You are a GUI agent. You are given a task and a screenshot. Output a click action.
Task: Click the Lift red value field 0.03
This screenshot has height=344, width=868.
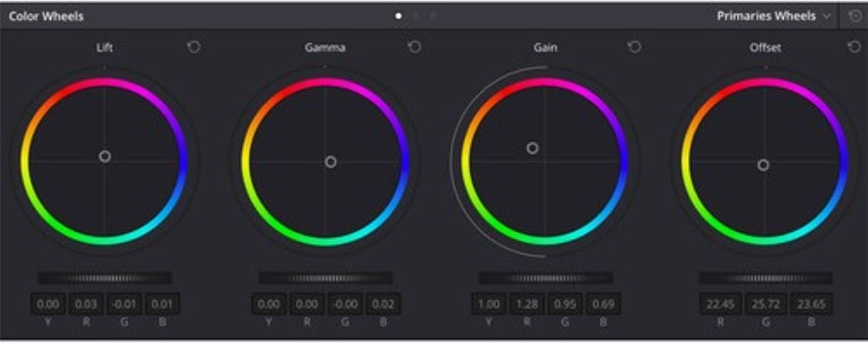86,304
